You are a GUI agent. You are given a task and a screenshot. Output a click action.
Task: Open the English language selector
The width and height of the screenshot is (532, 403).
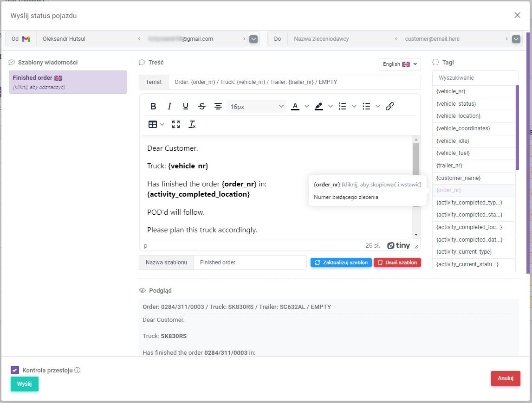400,64
